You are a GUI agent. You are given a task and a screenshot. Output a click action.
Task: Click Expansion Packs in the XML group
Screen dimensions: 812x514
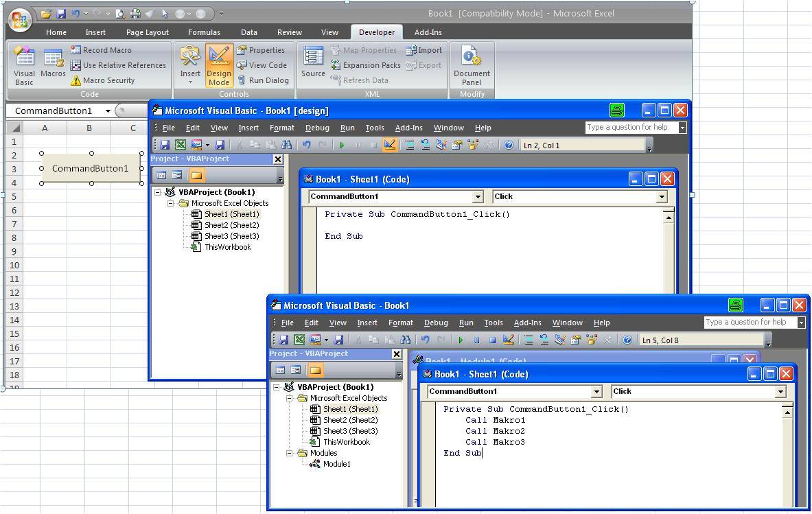pyautogui.click(x=366, y=65)
